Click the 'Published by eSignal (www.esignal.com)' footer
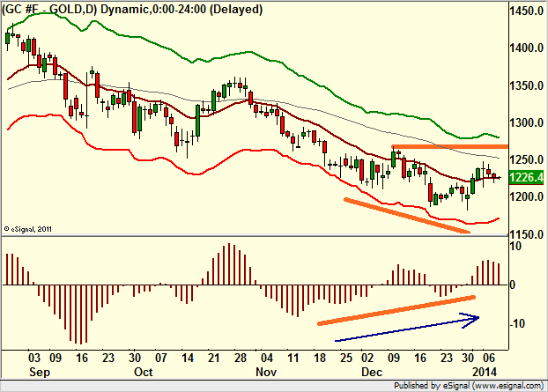This screenshot has width=548, height=392. (x=469, y=386)
